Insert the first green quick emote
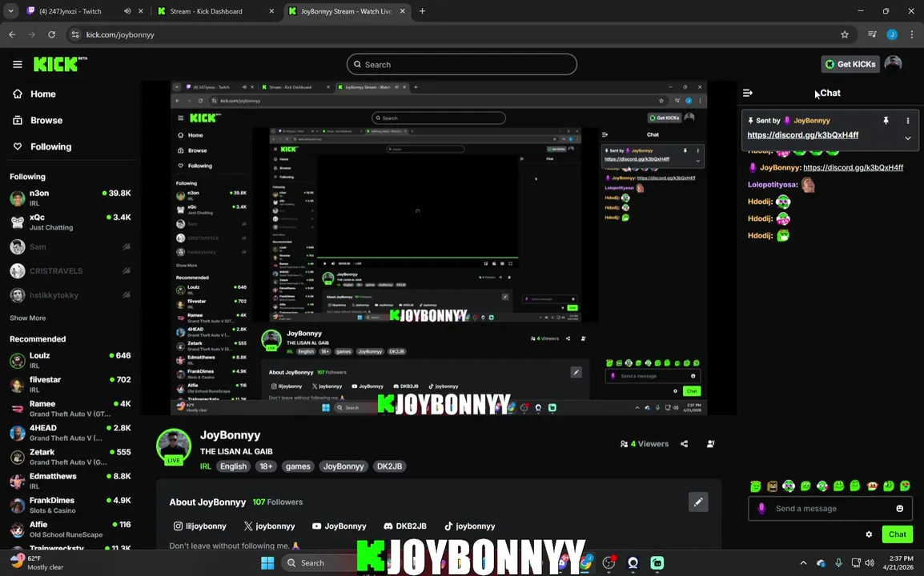This screenshot has height=576, width=924. (756, 486)
